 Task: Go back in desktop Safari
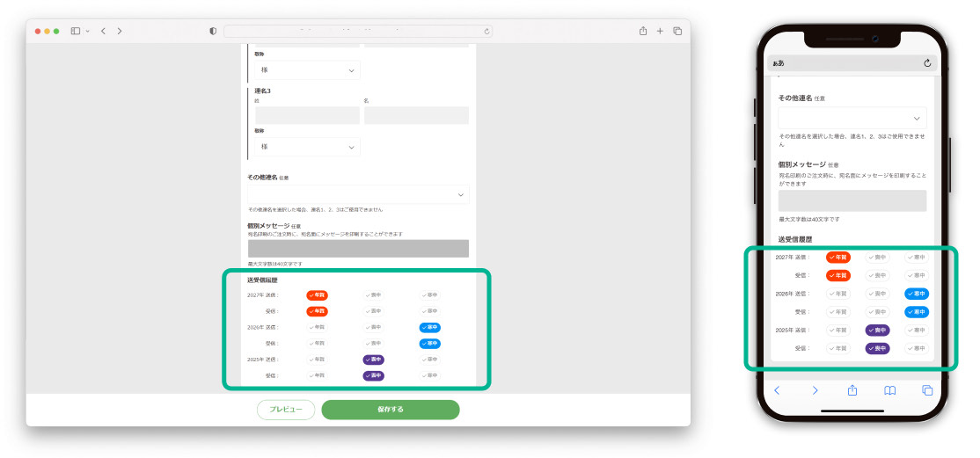[103, 31]
